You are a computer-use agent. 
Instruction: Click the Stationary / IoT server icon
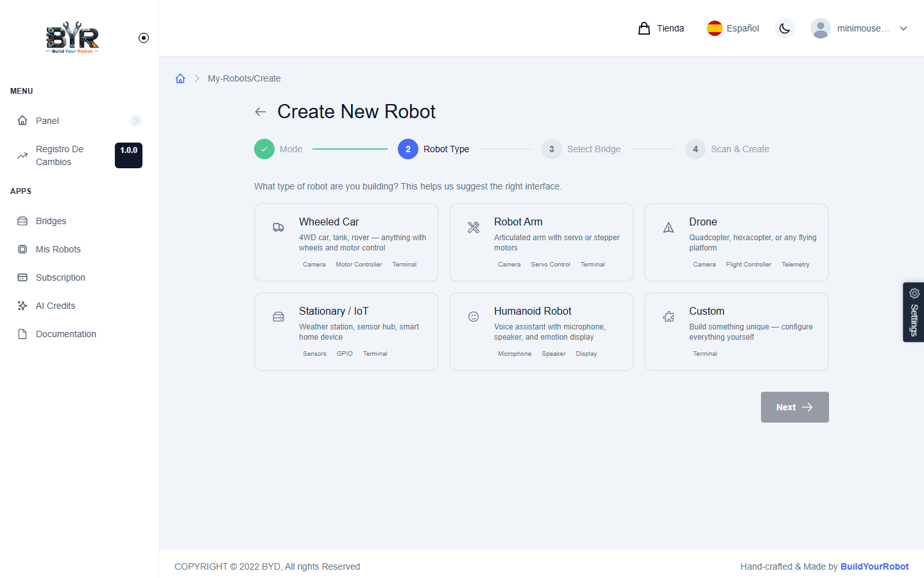(278, 317)
